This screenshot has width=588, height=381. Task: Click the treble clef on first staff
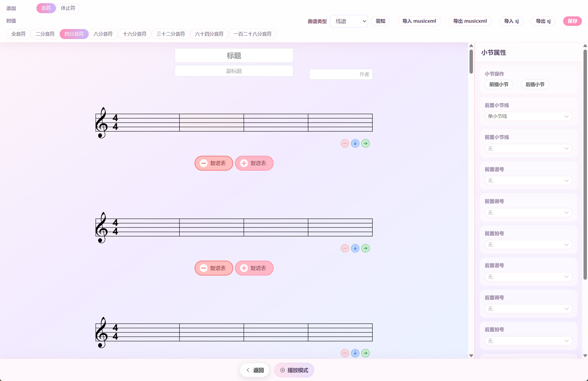[102, 123]
